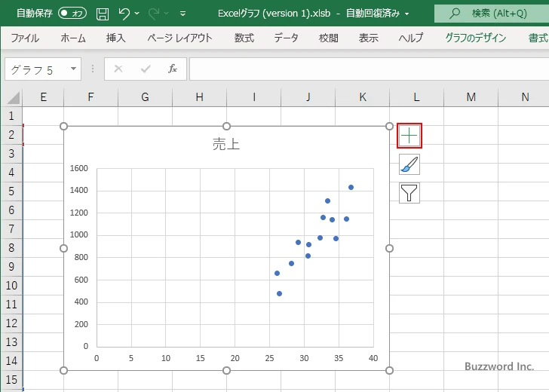The width and height of the screenshot is (549, 392).
Task: Open the file name version dropdown arrow
Action: pyautogui.click(x=407, y=14)
